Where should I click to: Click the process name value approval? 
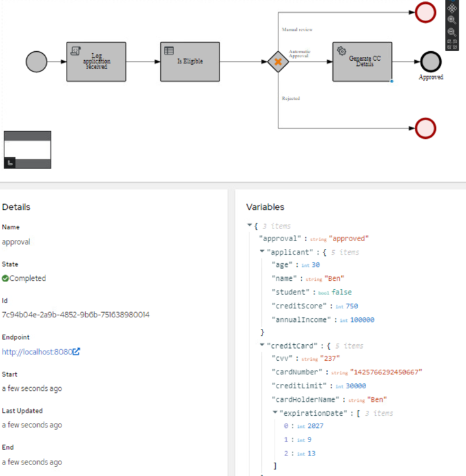[x=16, y=242]
